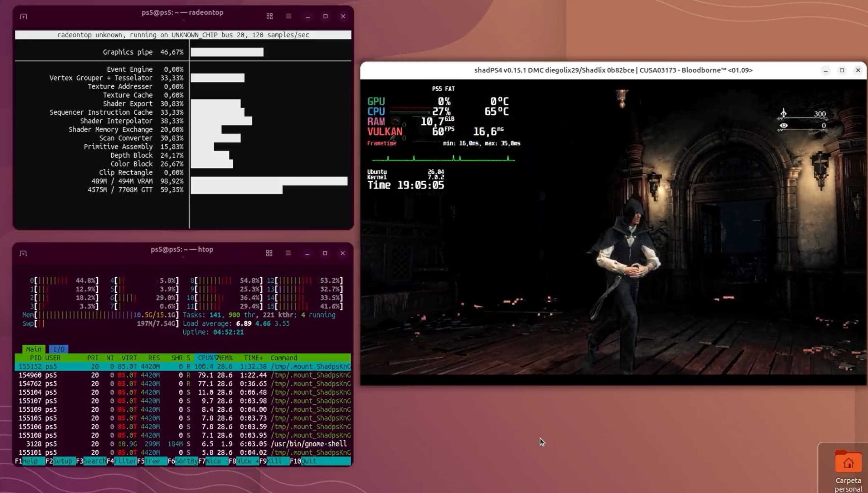Show the tab overview grid in radeontop terminal
Image resolution: width=868 pixels, height=493 pixels.
(270, 16)
